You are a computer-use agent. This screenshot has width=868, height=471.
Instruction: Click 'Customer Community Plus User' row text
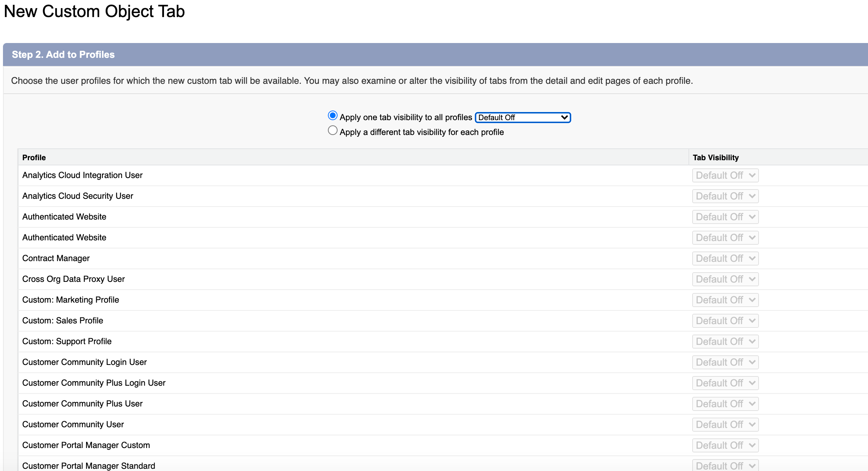click(82, 404)
